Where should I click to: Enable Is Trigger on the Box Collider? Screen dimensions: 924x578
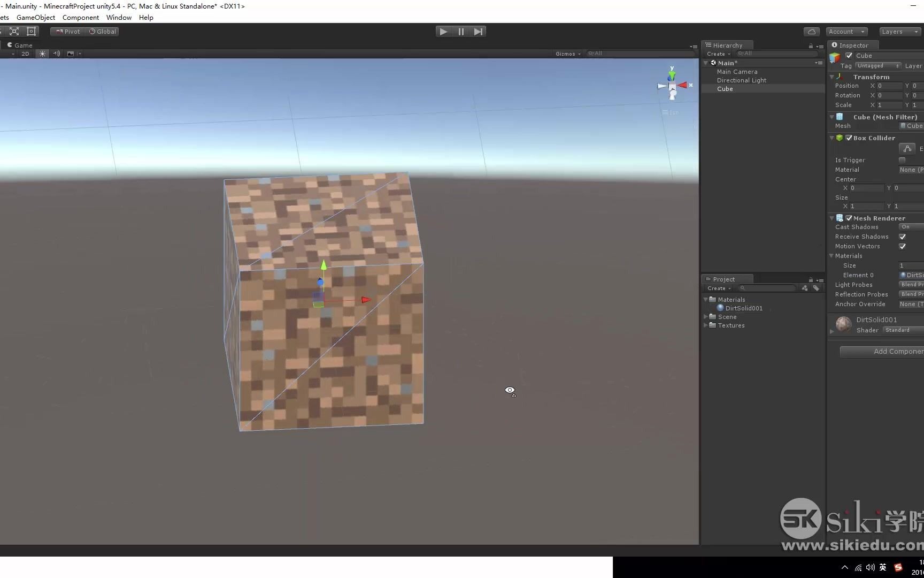pyautogui.click(x=903, y=159)
